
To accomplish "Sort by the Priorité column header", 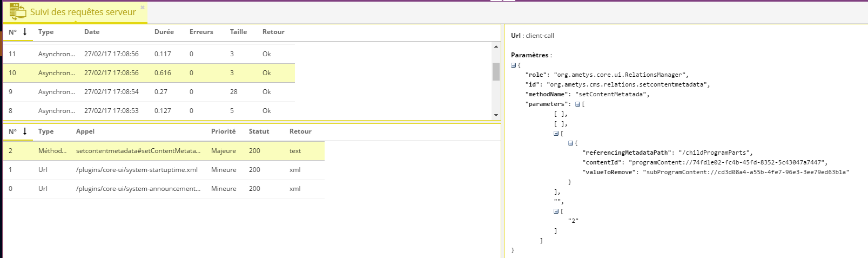I will click(223, 131).
